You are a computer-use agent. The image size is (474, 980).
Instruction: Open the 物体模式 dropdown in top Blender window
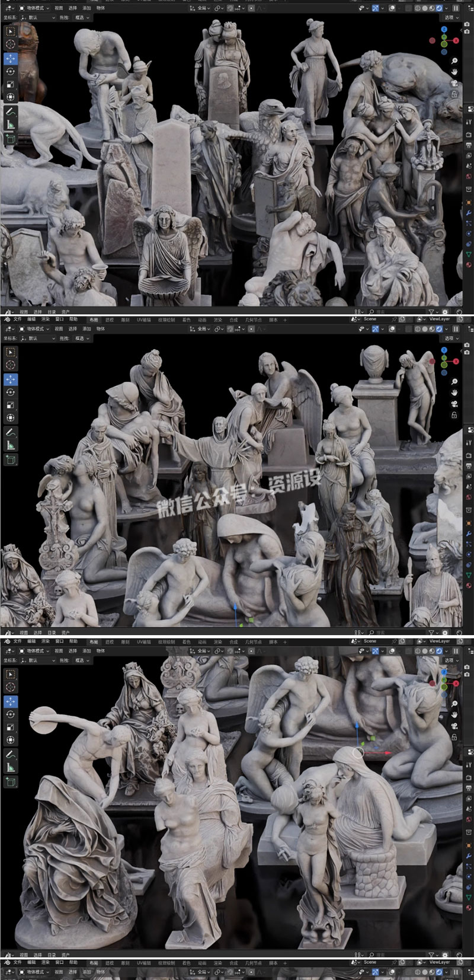pyautogui.click(x=33, y=8)
